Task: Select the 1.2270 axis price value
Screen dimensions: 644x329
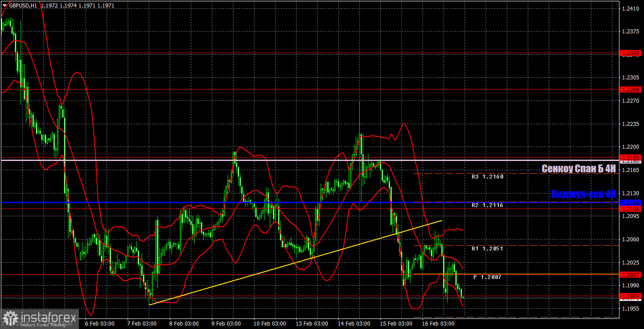Action: click(x=631, y=101)
